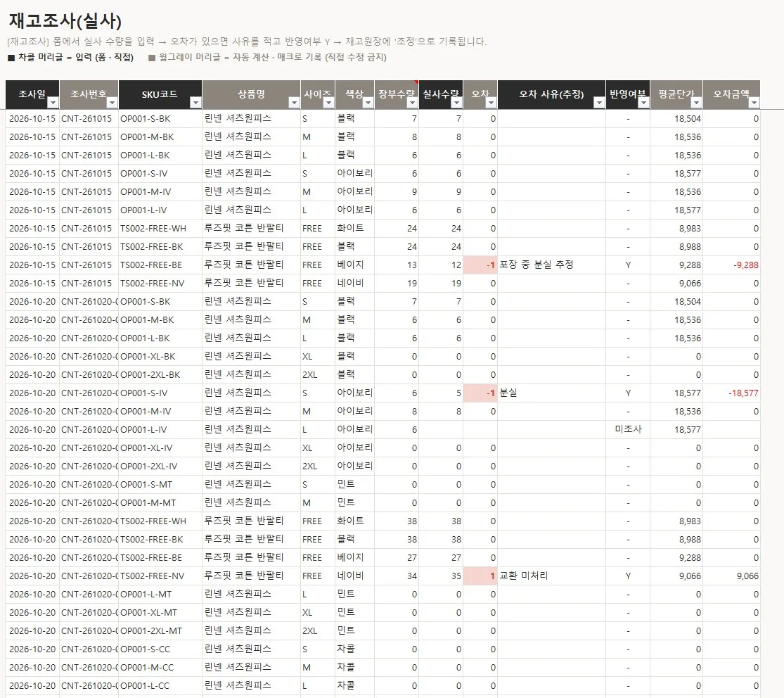
Task: Open the 오차 사유(추정) filter dropdown
Action: coord(599,103)
